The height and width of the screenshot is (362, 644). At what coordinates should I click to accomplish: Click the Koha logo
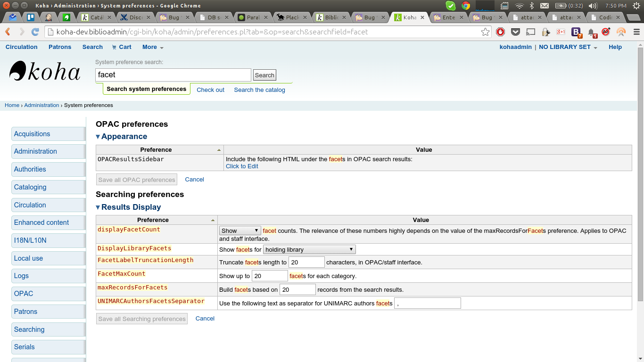click(x=45, y=72)
